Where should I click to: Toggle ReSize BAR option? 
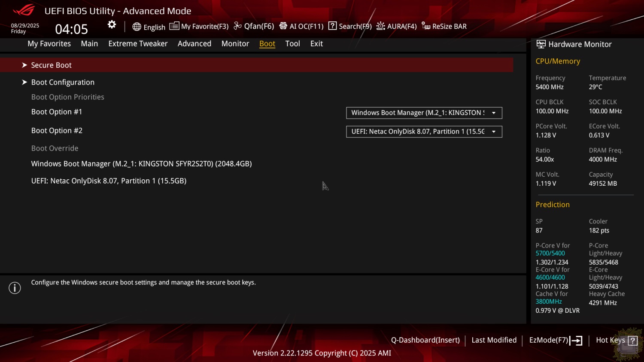444,27
